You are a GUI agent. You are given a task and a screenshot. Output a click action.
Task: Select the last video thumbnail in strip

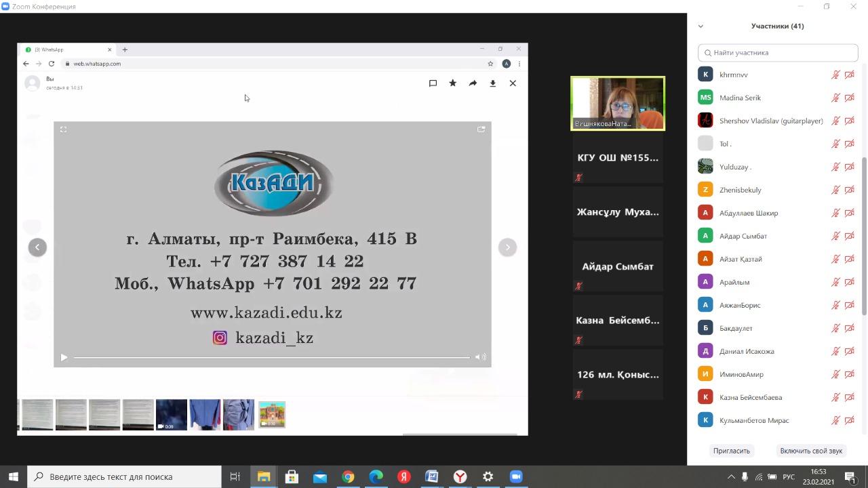(272, 415)
